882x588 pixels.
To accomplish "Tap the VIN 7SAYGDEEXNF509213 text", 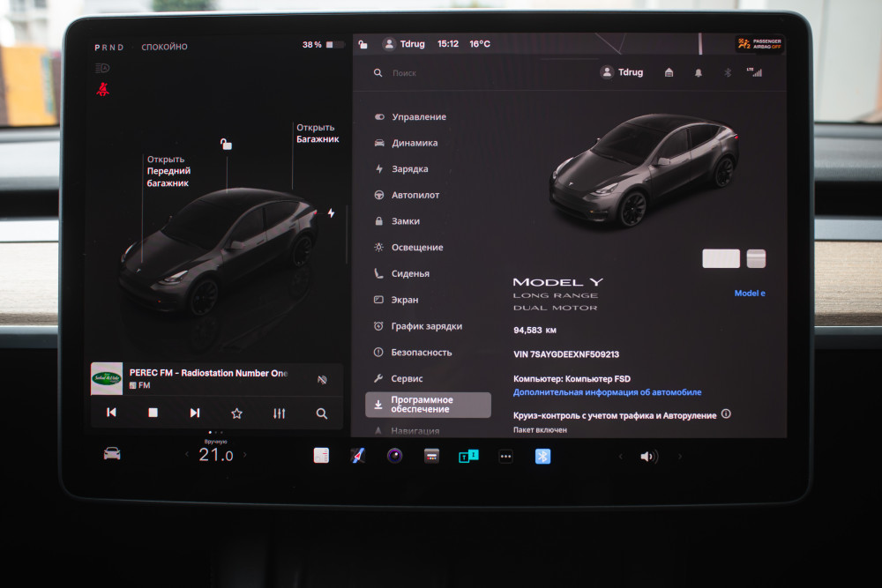I will 566,354.
